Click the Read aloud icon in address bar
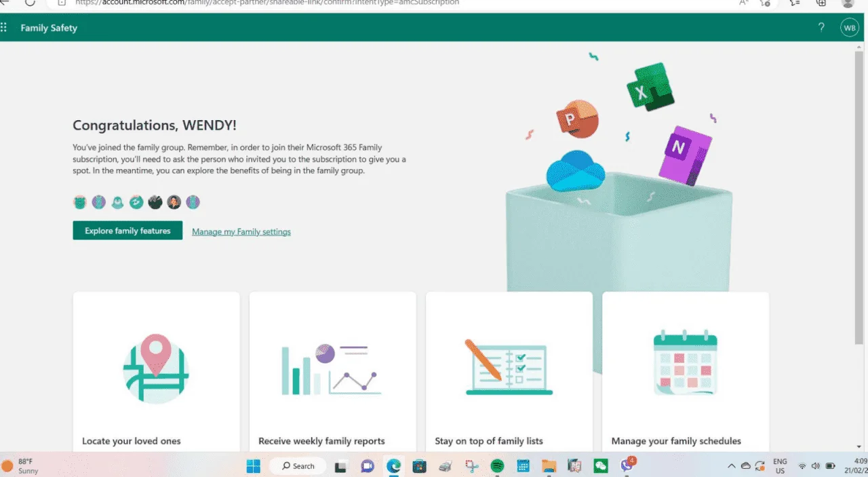This screenshot has width=868, height=477. [x=744, y=3]
